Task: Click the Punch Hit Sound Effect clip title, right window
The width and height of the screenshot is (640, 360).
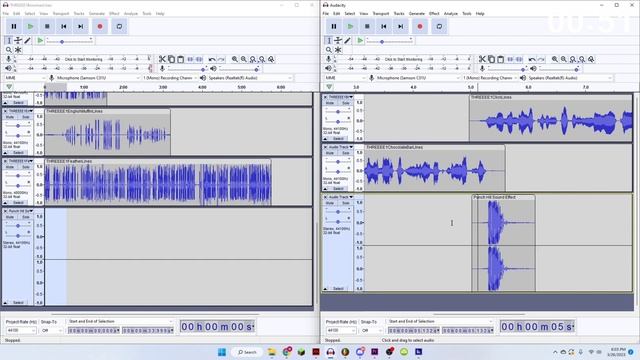Action: 495,197
